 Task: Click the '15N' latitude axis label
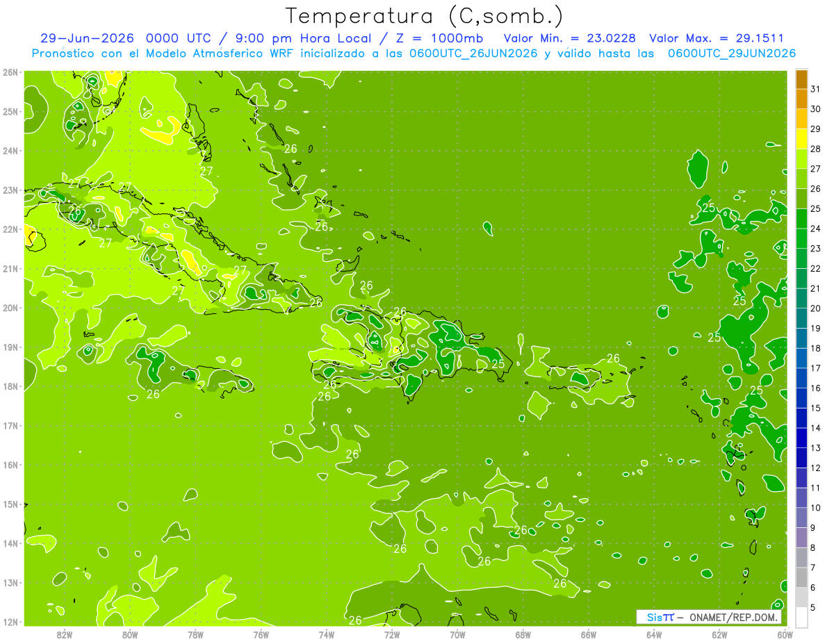[10, 504]
